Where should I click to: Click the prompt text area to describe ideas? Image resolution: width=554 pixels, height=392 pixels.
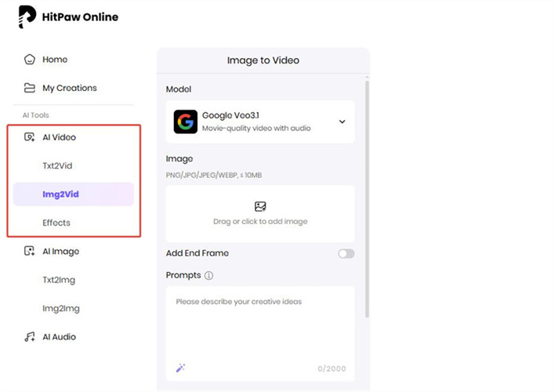(x=260, y=334)
